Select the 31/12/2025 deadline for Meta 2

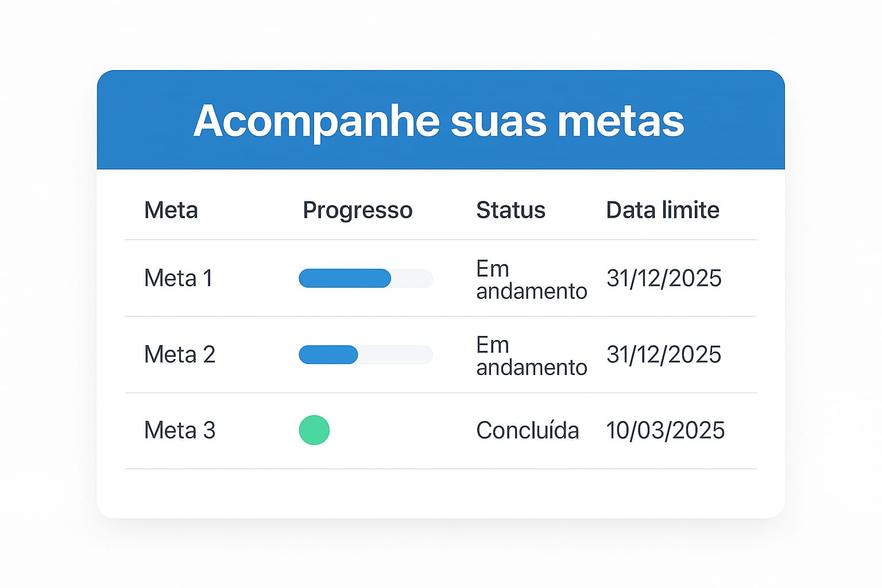point(664,355)
